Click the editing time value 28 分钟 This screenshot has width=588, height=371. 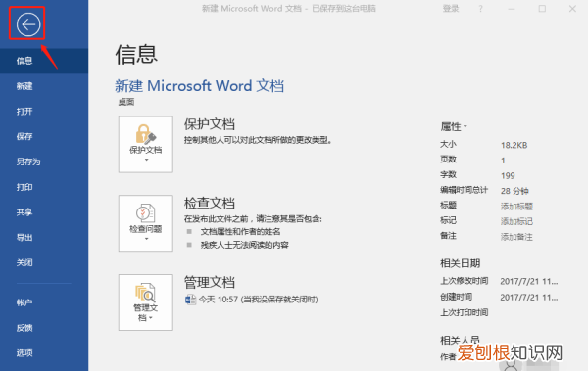click(x=514, y=191)
